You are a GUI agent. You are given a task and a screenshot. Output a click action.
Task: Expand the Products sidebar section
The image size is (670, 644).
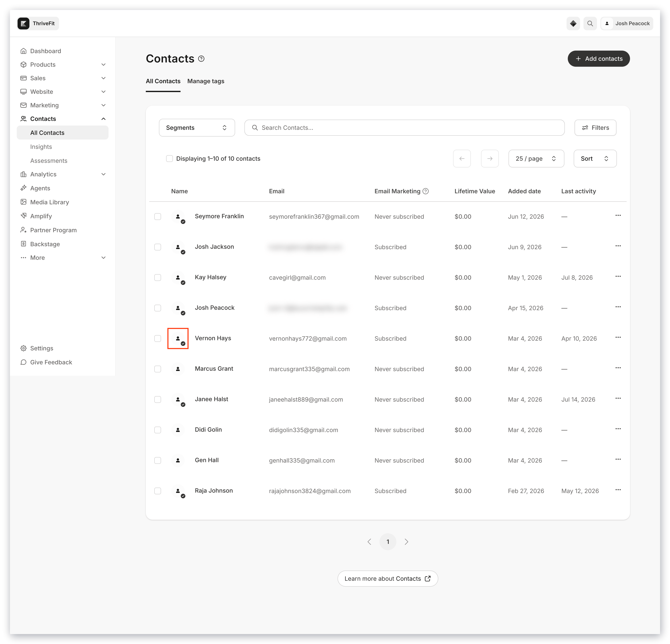103,65
